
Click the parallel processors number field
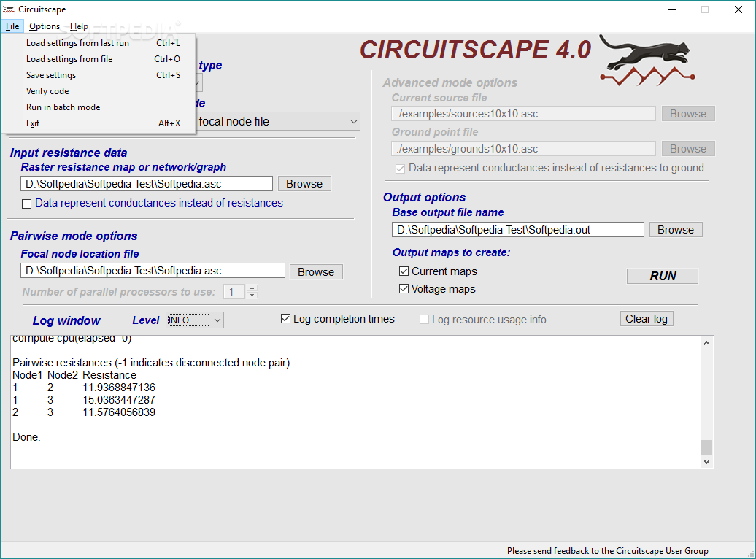click(x=235, y=292)
